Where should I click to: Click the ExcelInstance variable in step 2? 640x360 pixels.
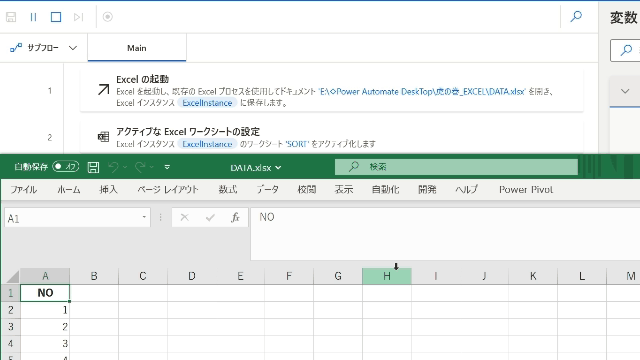click(x=207, y=144)
